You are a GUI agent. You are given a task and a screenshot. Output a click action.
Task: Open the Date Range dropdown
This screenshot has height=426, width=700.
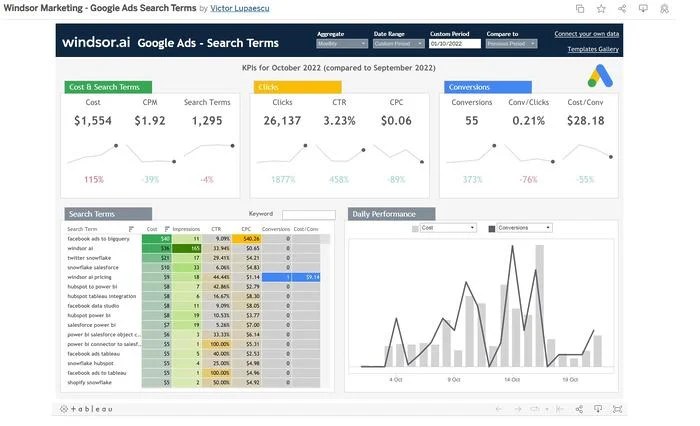pos(398,44)
